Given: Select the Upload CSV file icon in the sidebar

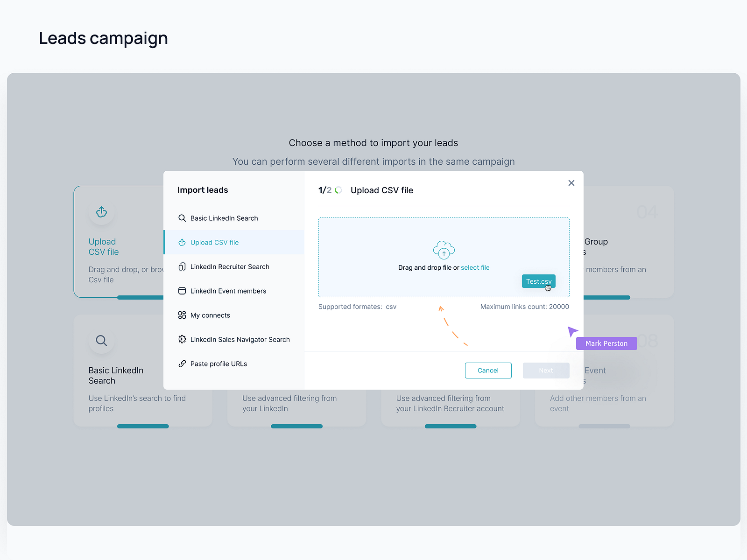Looking at the screenshot, I should tap(182, 242).
